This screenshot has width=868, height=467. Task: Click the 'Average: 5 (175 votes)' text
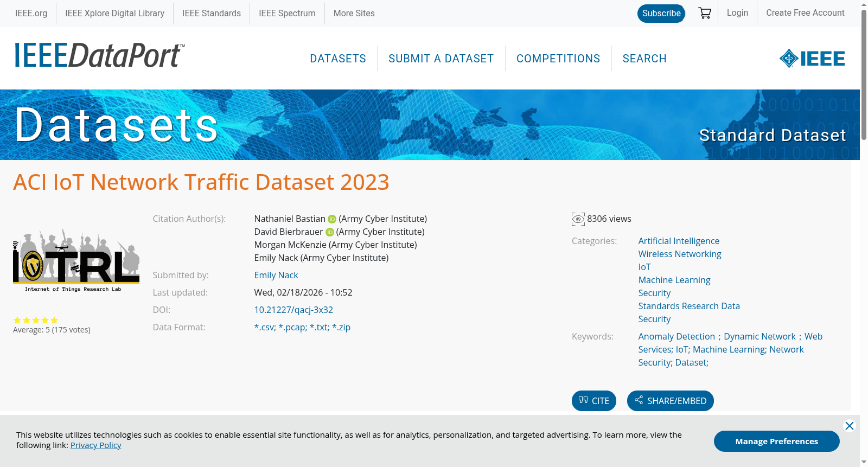pos(52,330)
